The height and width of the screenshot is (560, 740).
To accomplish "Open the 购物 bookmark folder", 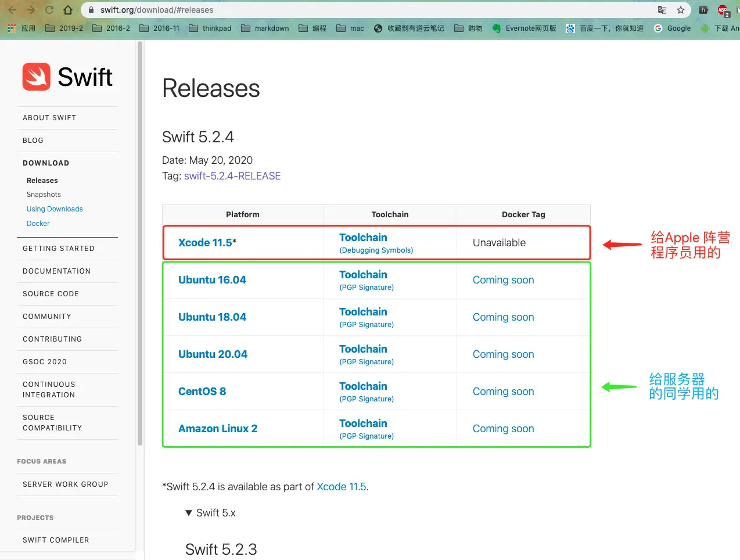I will tap(468, 28).
